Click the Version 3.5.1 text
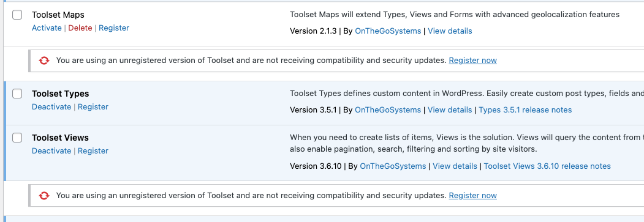644x222 pixels. (x=313, y=109)
